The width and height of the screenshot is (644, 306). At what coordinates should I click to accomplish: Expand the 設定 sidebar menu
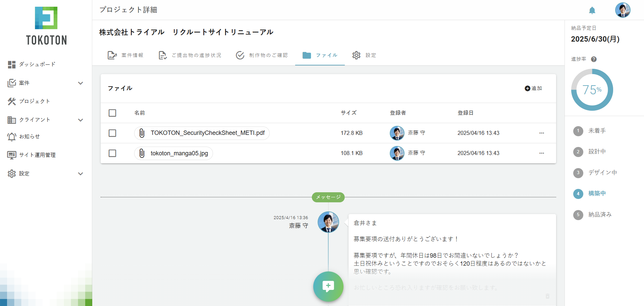point(80,174)
